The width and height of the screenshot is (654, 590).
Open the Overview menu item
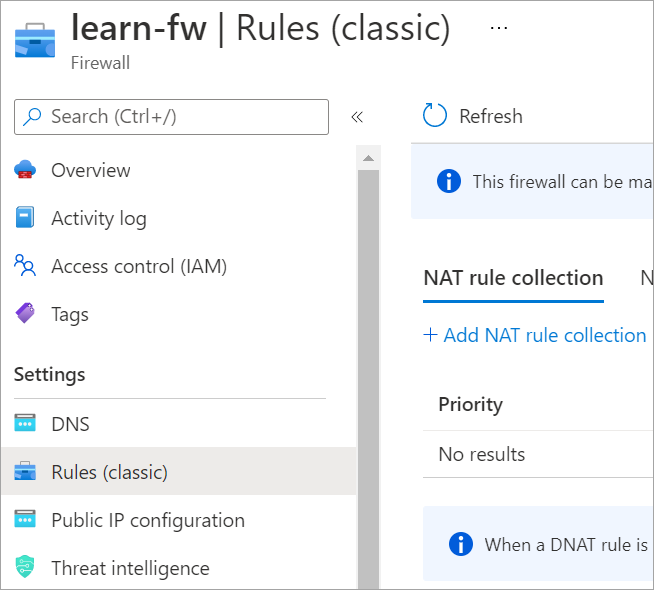click(x=91, y=171)
